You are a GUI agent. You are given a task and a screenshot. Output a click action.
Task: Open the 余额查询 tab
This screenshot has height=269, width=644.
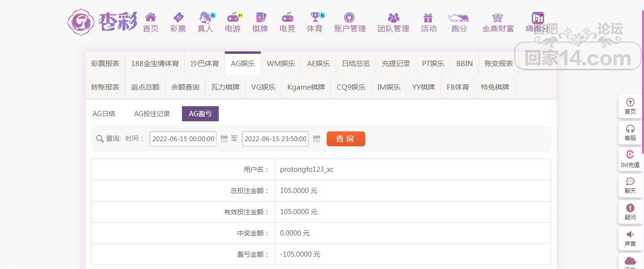pyautogui.click(x=185, y=87)
